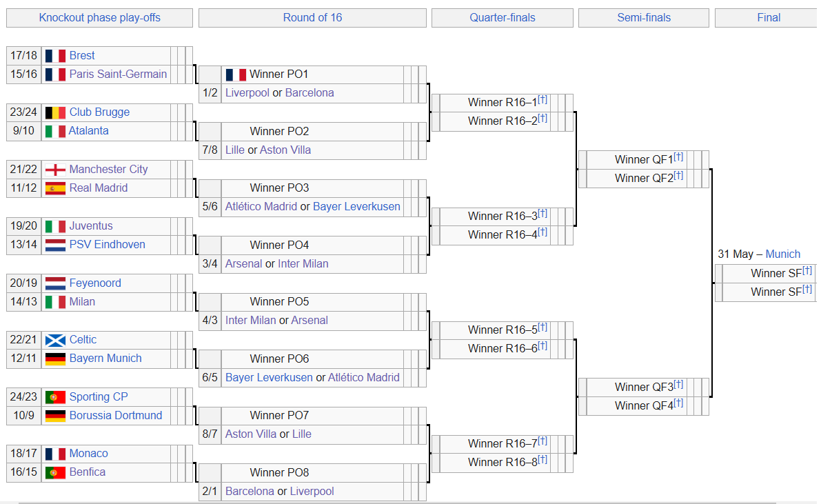
Task: Click the Dutch flag next to Feyenoord
Action: [55, 283]
